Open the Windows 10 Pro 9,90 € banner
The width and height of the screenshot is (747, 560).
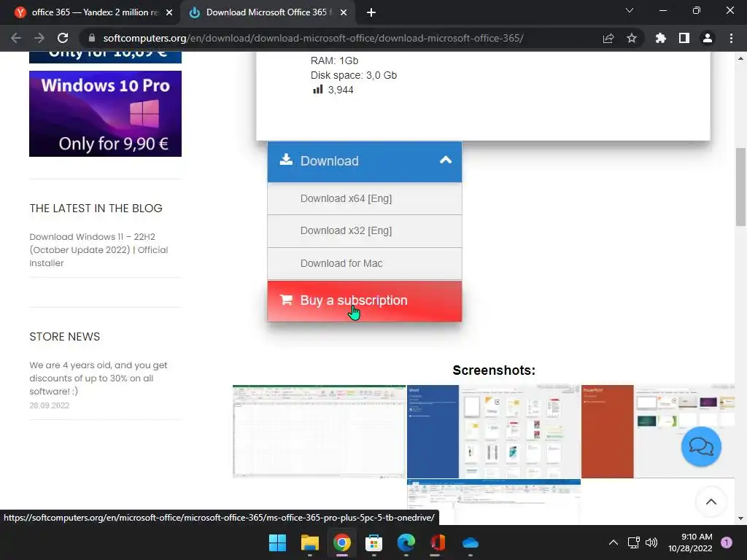tap(105, 113)
